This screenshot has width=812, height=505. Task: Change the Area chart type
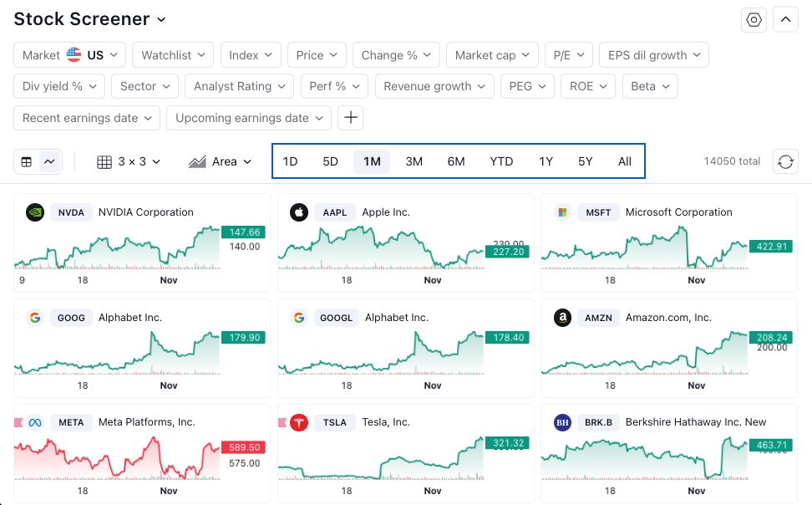click(x=220, y=161)
